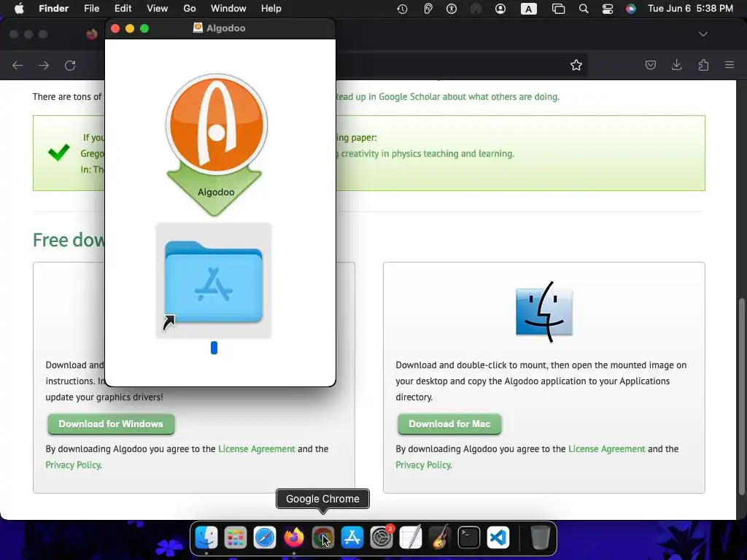Click the Apple menu logo
747x560 pixels.
19,9
